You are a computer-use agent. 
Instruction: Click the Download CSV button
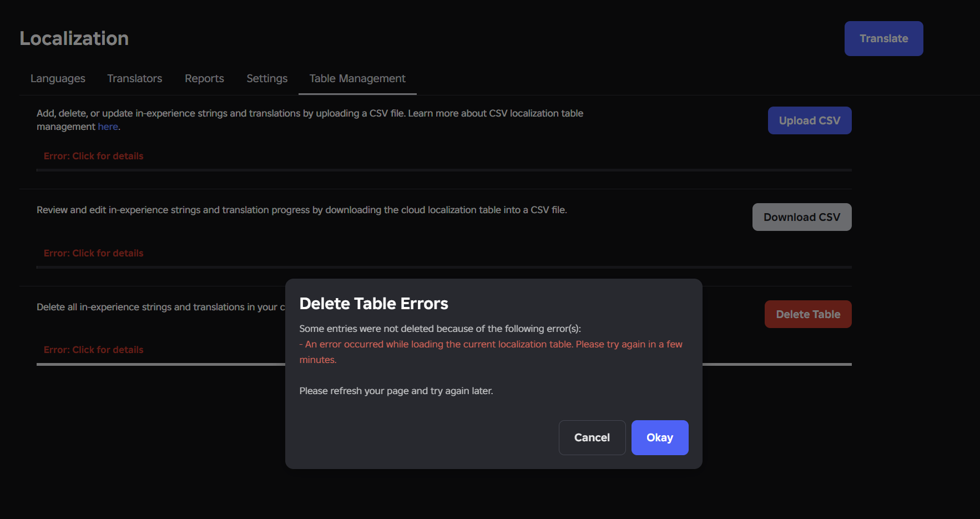tap(802, 217)
